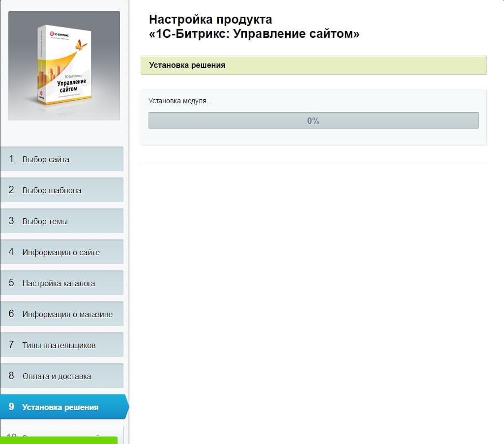This screenshot has width=504, height=444.
Task: Click the Установка модуля... status text
Action: (180, 101)
